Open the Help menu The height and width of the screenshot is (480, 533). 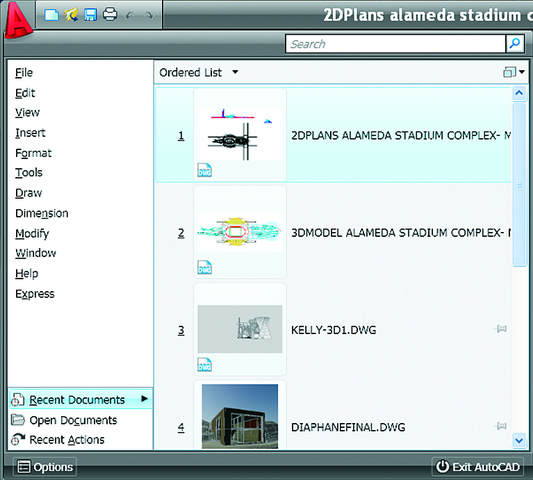tap(27, 273)
